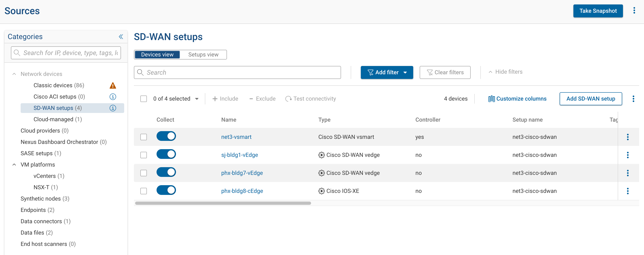644x255 pixels.
Task: Click the Take Snapshot button
Action: point(598,11)
